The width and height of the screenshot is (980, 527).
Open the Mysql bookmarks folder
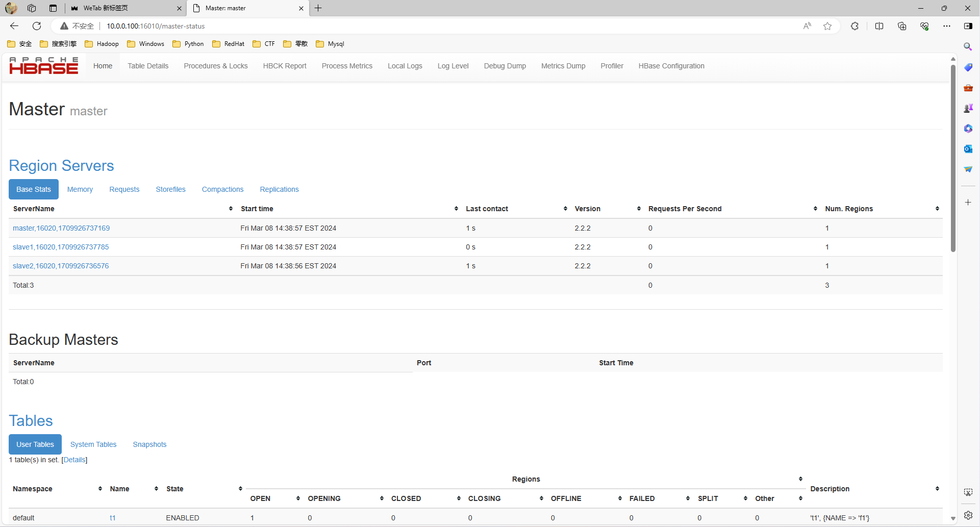[330, 44]
